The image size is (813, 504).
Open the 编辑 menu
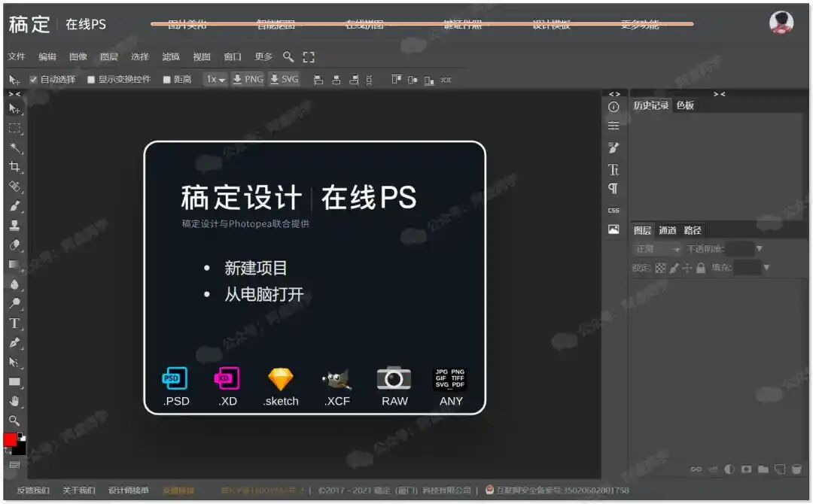click(47, 56)
